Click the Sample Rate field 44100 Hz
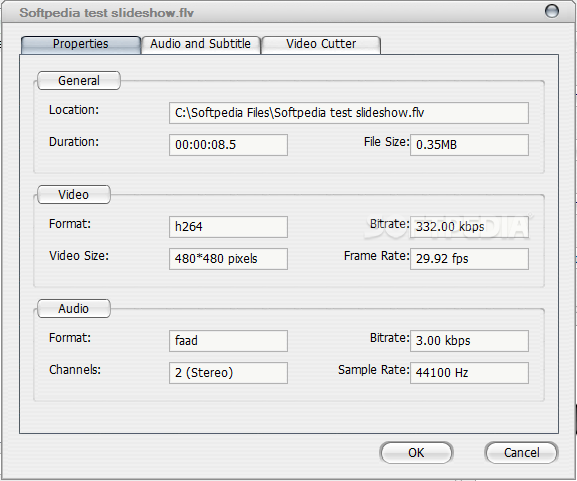This screenshot has width=577, height=481. coord(469,373)
